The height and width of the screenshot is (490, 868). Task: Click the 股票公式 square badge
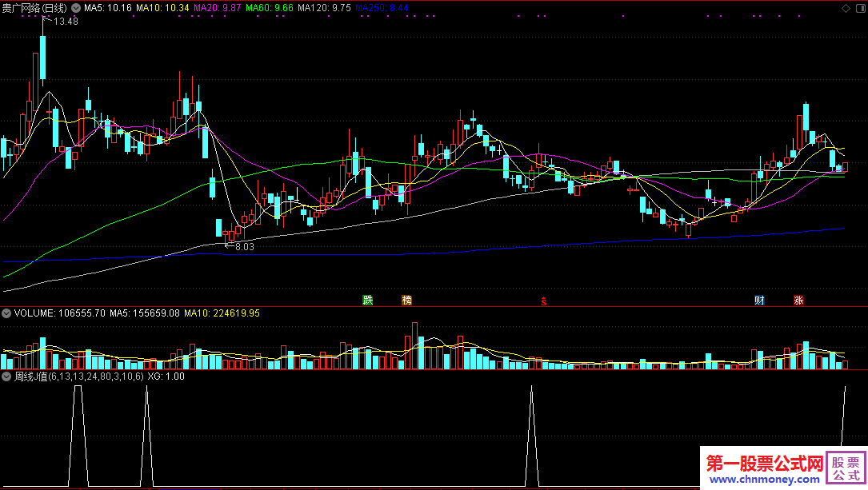pos(846,468)
